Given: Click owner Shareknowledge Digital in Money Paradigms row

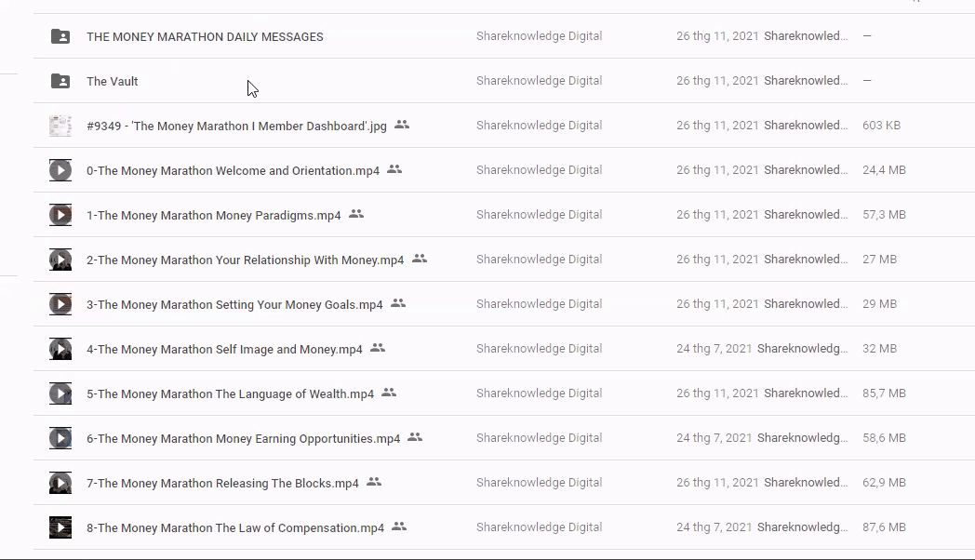Looking at the screenshot, I should (539, 215).
